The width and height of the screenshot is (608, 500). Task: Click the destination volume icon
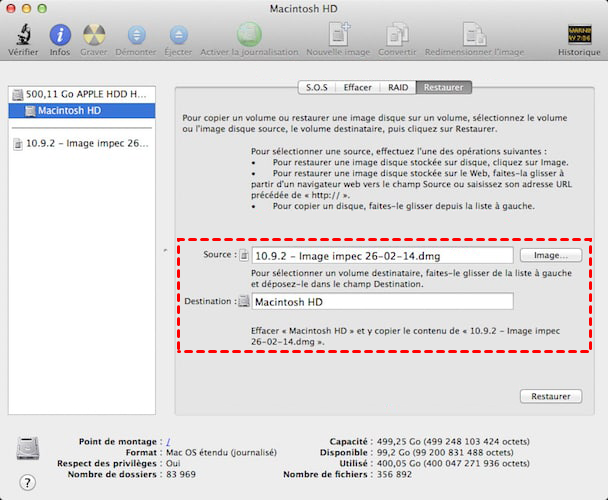pos(244,301)
